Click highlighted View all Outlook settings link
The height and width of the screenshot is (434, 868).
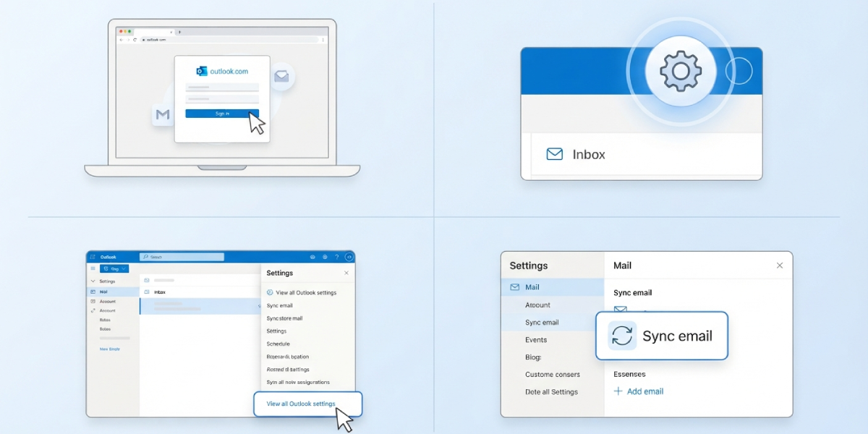coord(301,404)
